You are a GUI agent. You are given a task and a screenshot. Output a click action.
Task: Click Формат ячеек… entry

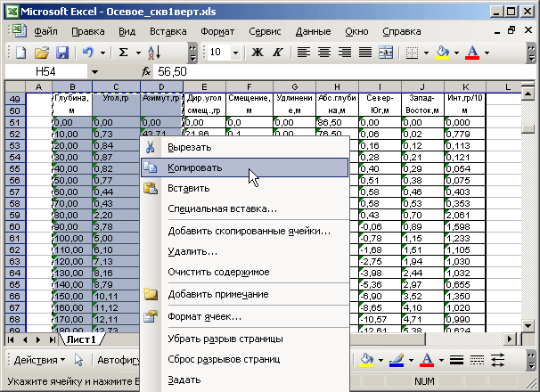[205, 315]
